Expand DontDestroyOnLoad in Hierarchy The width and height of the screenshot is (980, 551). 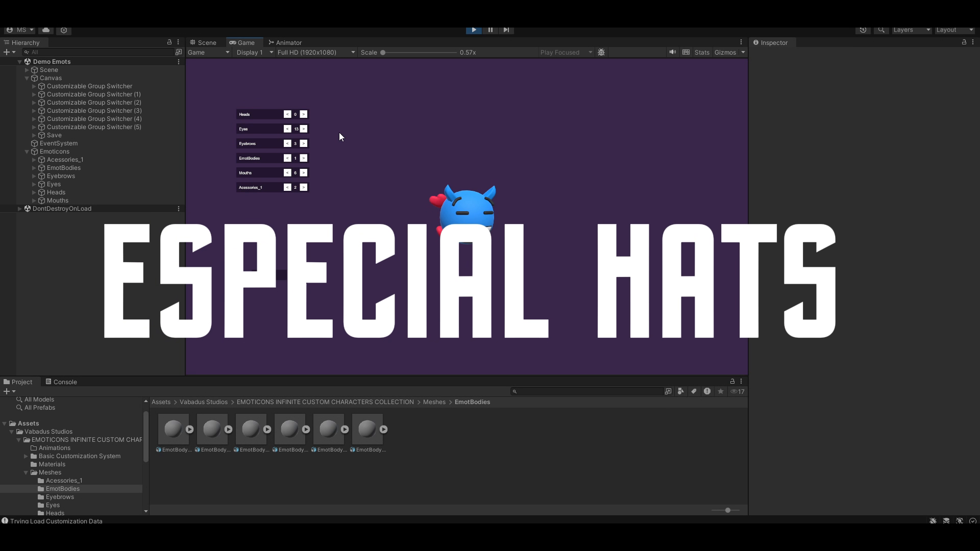[x=20, y=209]
